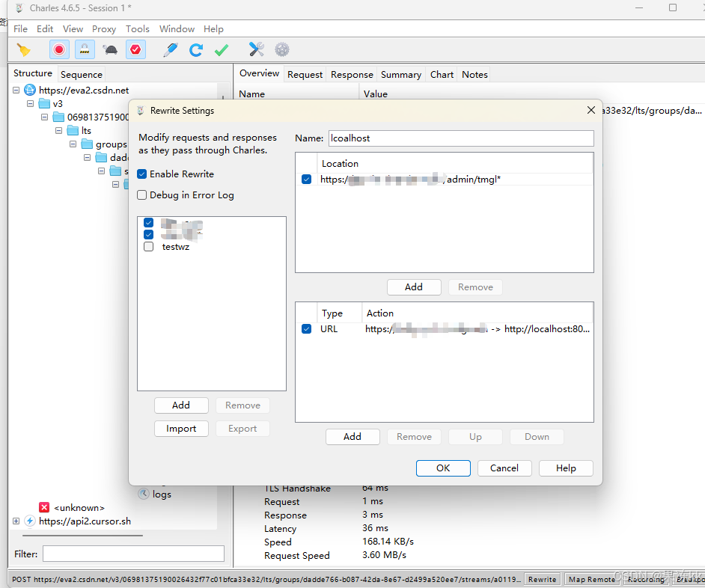Image resolution: width=705 pixels, height=588 pixels.
Task: Toggle the Enable Rewrite checkbox
Action: [142, 174]
